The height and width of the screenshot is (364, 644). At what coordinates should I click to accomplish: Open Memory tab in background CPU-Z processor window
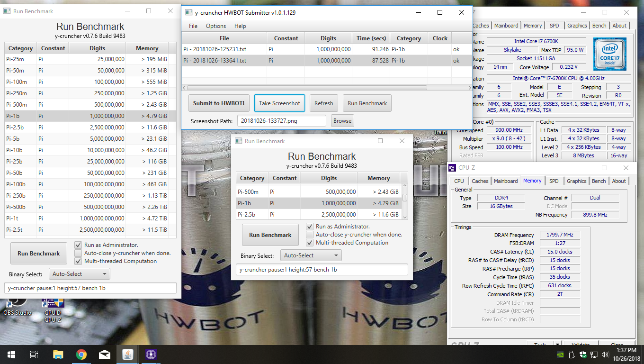533,26
